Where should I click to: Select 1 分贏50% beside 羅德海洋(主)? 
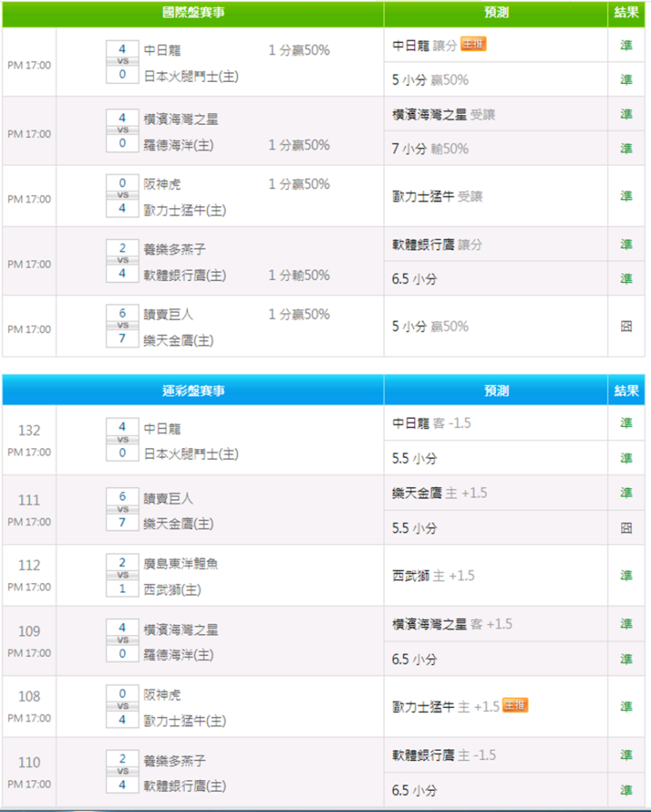(x=299, y=145)
